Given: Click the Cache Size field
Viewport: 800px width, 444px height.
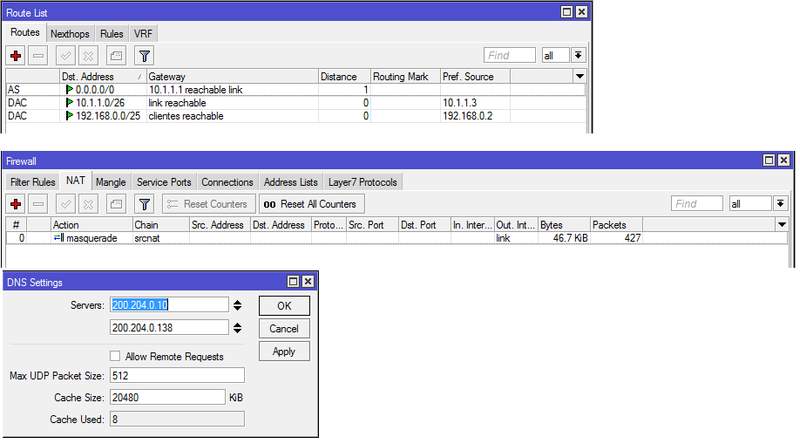Looking at the screenshot, I should (167, 397).
